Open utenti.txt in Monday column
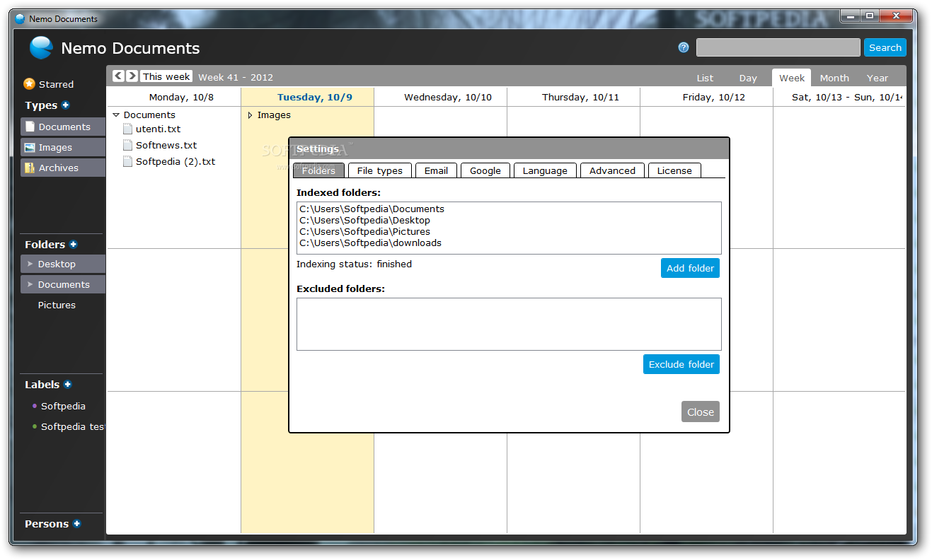The width and height of the screenshot is (932, 560). 158,129
